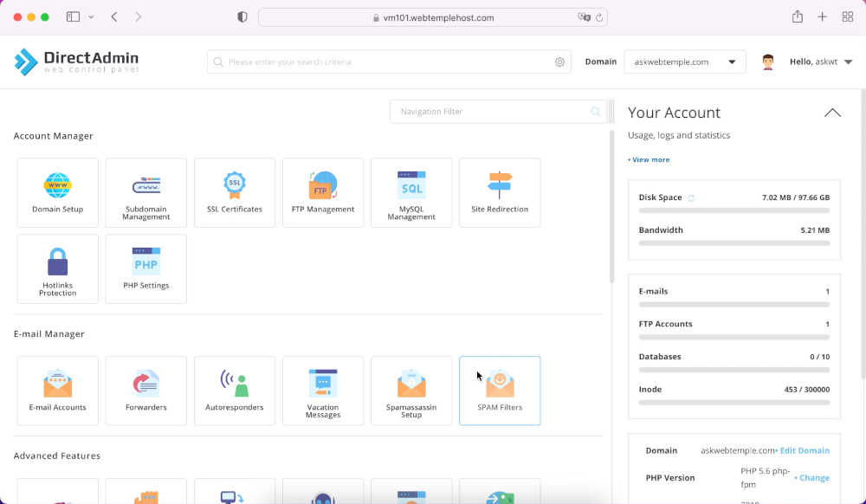Screen dimensions: 866x504
Task: Open Domain Setup
Action: click(x=57, y=192)
